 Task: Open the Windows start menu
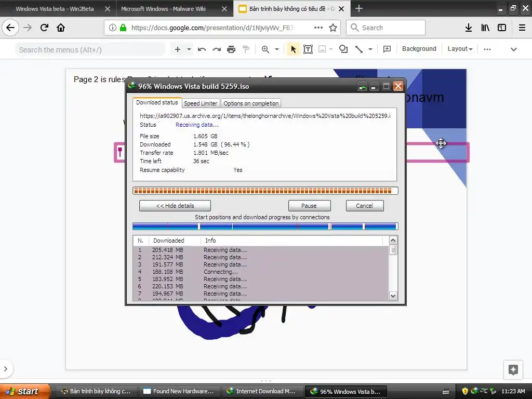(25, 391)
